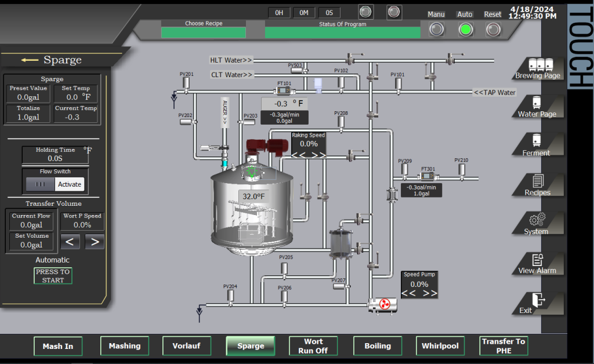The width and height of the screenshot is (594, 364).
Task: Switch to Manu mode indicator button
Action: 436,29
